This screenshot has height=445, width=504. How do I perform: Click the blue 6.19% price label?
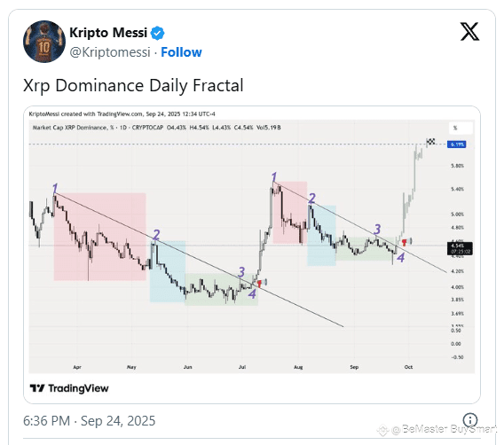[x=456, y=144]
